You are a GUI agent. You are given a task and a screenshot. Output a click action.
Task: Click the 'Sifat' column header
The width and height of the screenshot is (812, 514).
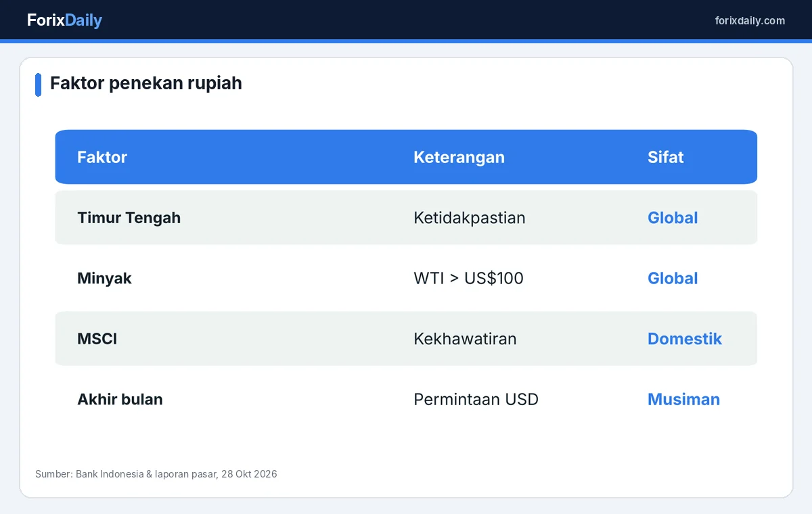(665, 157)
